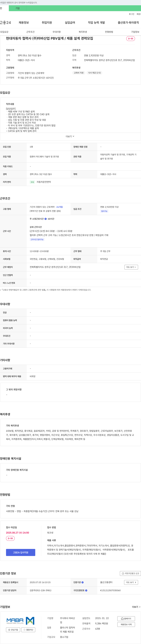
Task: Click the D-55 badge near title
Action: (130, 38)
